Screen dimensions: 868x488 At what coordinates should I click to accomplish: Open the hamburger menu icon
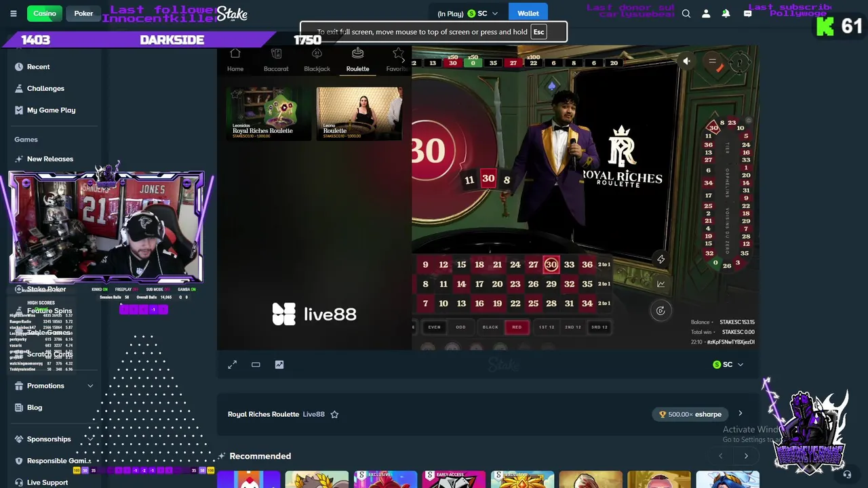[x=13, y=14]
